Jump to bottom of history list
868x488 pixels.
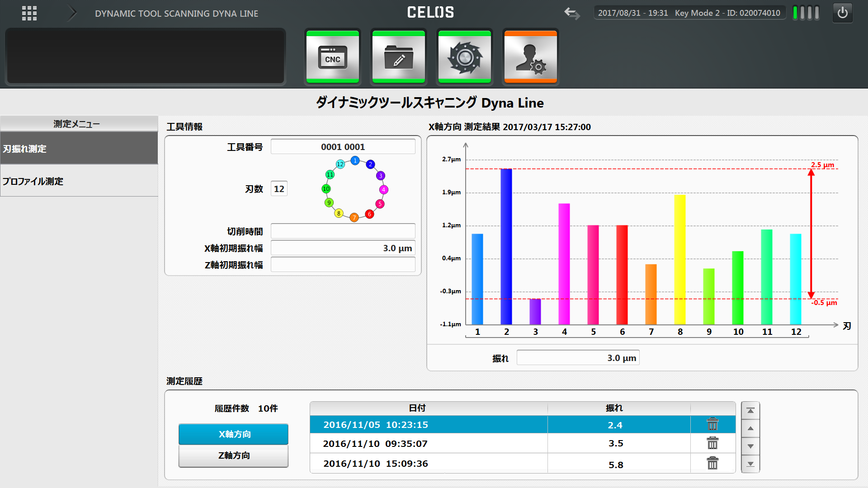(x=750, y=464)
